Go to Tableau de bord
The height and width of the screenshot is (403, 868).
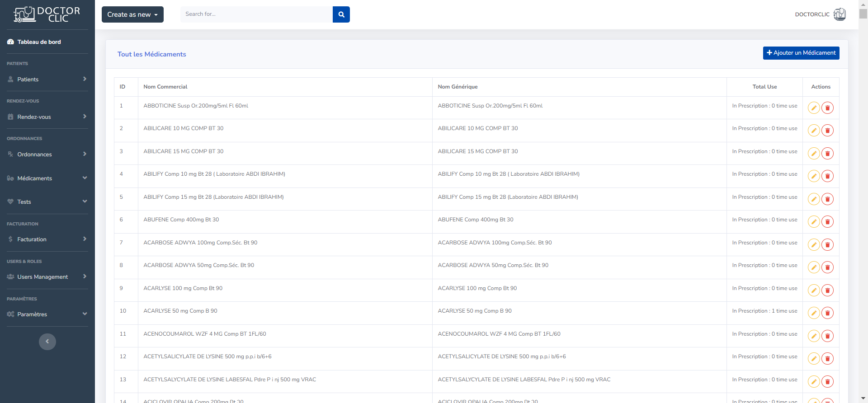34,42
